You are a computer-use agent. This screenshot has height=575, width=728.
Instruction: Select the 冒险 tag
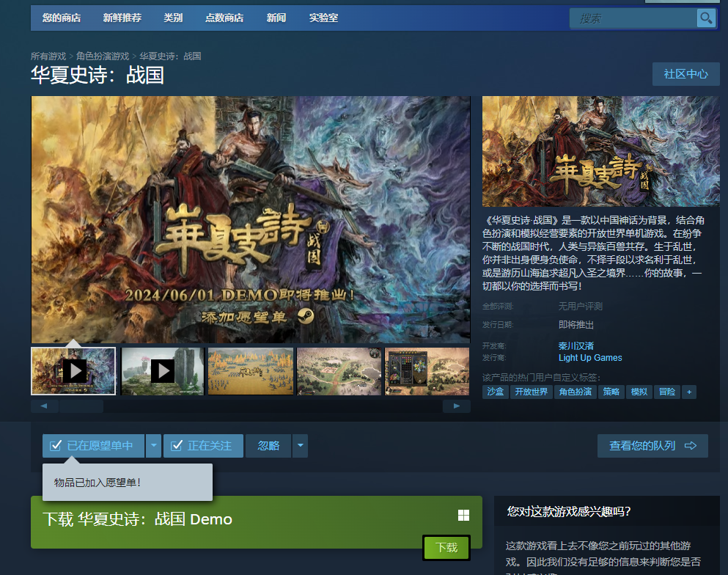667,392
